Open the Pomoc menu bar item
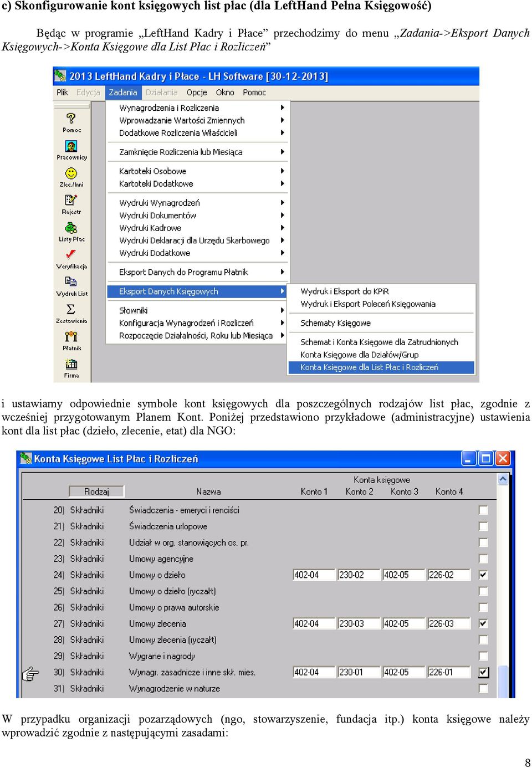This screenshot has height=768, width=532. click(x=254, y=93)
